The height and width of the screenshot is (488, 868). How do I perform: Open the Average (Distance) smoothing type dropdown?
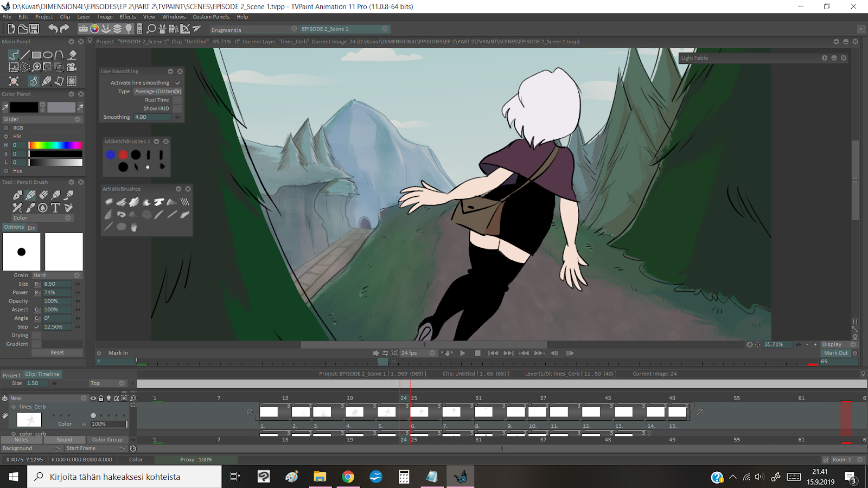point(157,91)
